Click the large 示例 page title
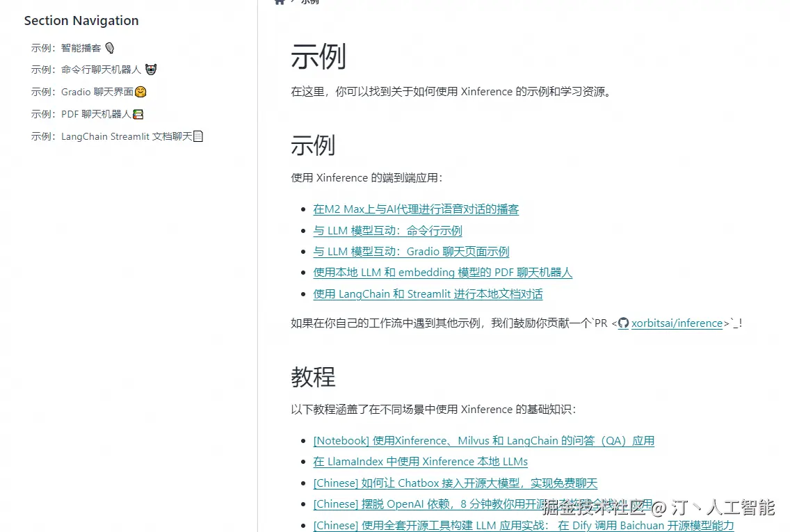 coord(319,56)
